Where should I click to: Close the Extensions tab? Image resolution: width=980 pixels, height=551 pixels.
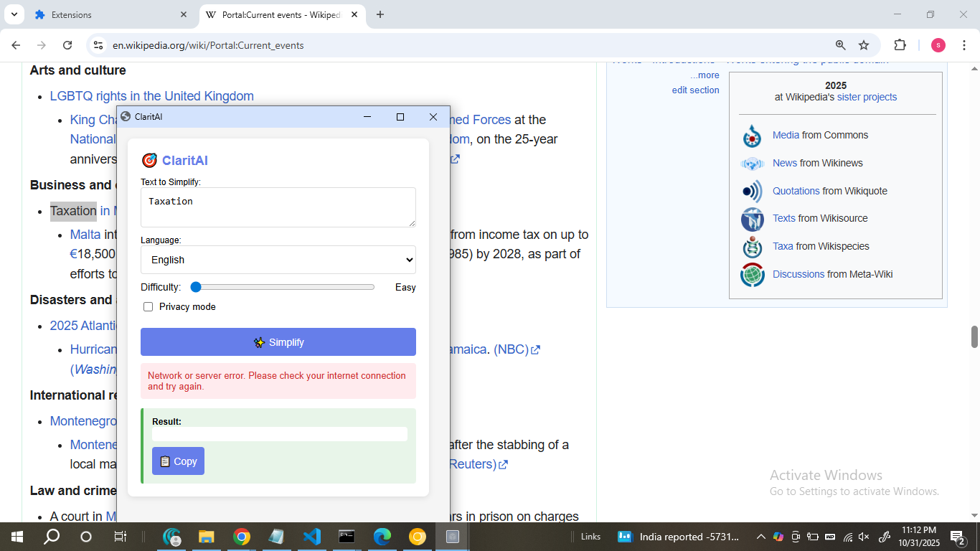(184, 14)
